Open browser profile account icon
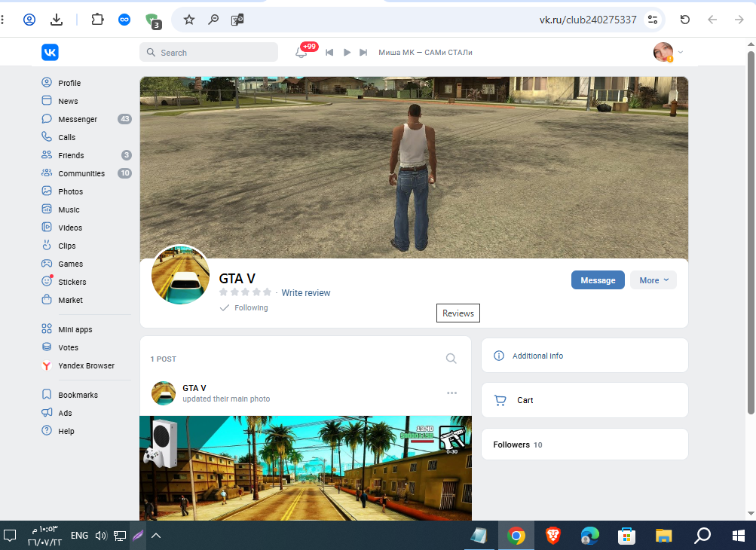The width and height of the screenshot is (756, 550). tap(29, 20)
